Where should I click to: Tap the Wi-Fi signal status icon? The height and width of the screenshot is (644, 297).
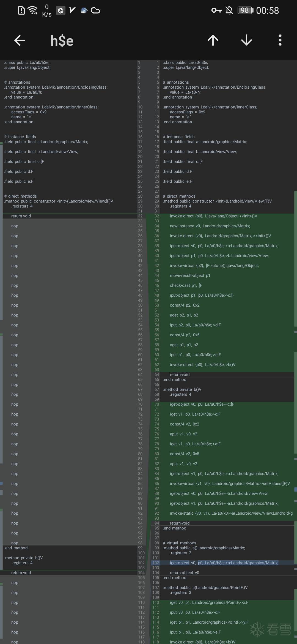coord(33,10)
